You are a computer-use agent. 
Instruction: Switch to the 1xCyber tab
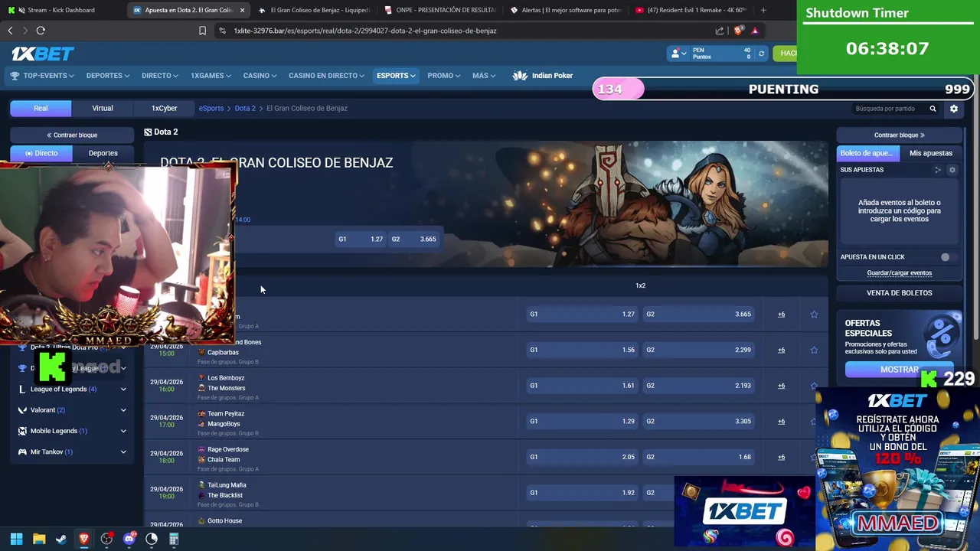(x=164, y=109)
